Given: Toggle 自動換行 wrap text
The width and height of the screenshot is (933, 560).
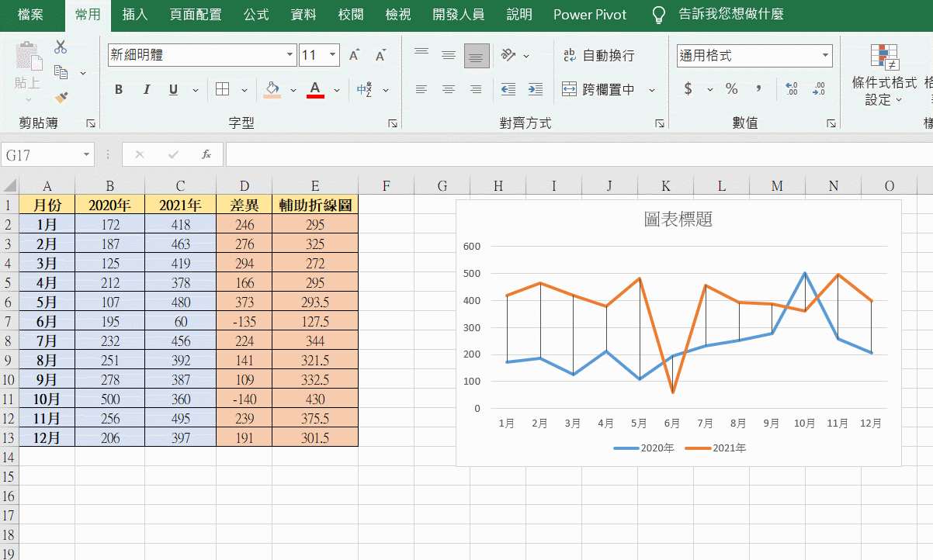Looking at the screenshot, I should click(598, 55).
